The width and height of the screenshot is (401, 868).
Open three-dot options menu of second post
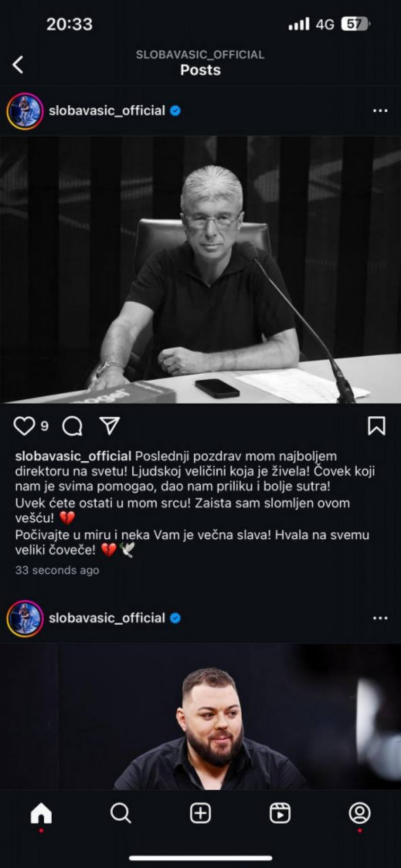pos(380,618)
